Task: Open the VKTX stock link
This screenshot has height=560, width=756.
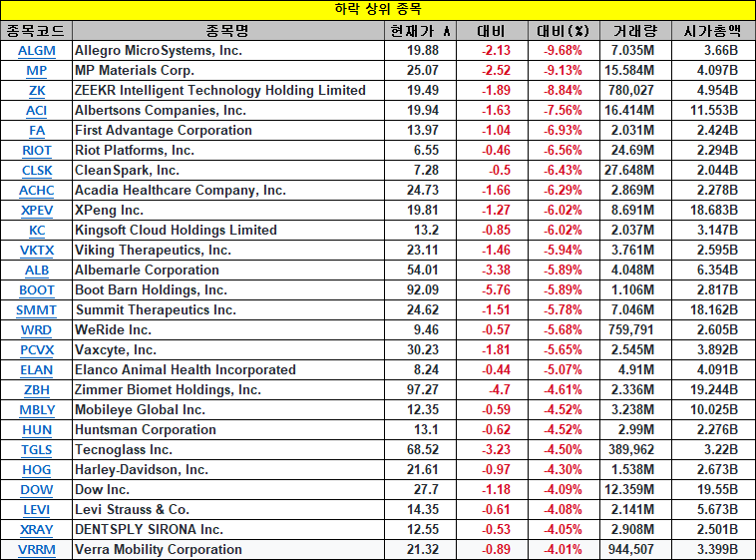Action: click(x=37, y=250)
